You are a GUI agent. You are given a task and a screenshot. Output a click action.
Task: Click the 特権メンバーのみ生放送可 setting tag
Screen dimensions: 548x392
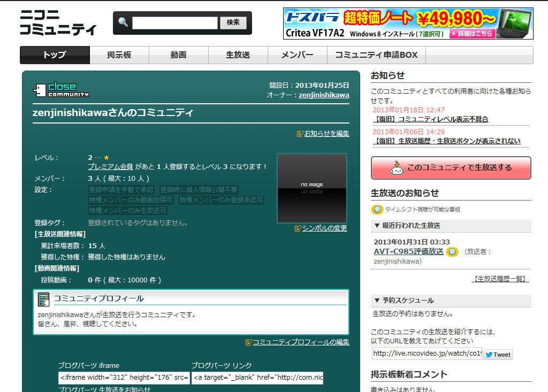click(127, 211)
